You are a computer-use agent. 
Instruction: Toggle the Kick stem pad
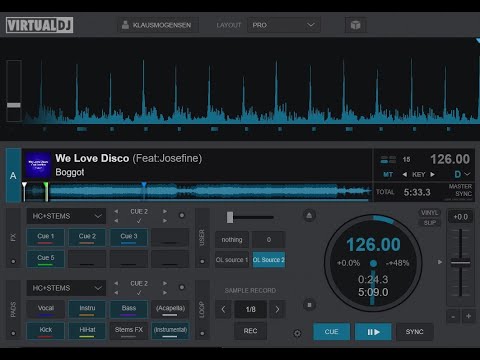coord(45,330)
